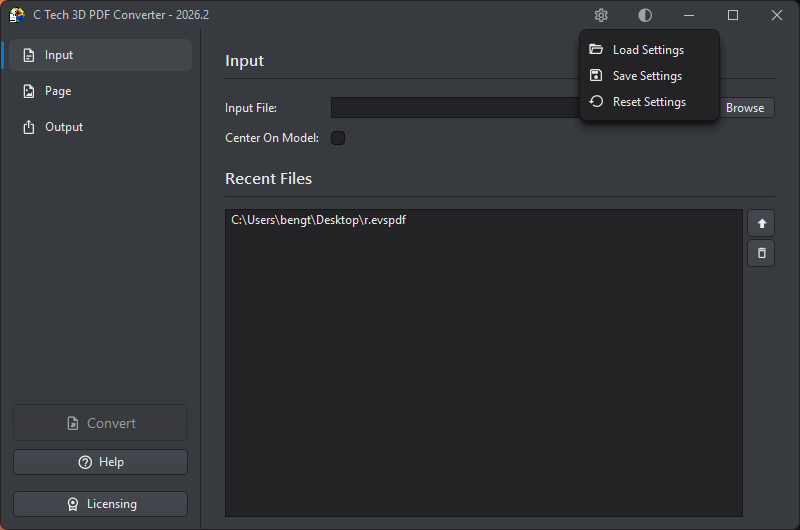This screenshot has height=530, width=800.
Task: Click the floppy disk icon beside Save Settings
Action: pos(596,76)
